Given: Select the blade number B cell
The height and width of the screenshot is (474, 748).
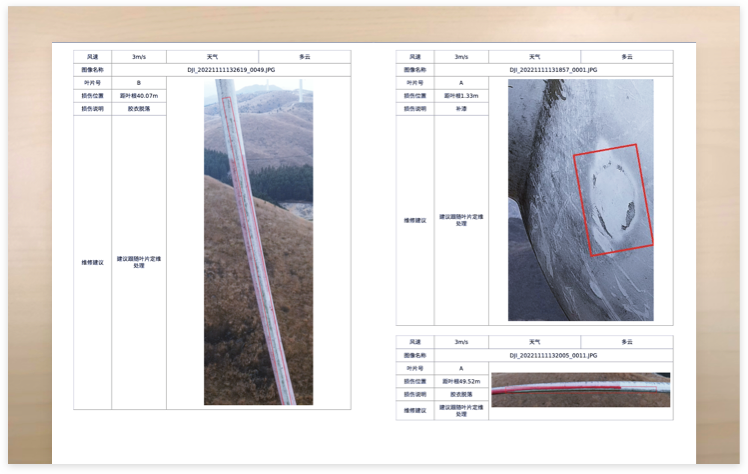Looking at the screenshot, I should point(138,84).
